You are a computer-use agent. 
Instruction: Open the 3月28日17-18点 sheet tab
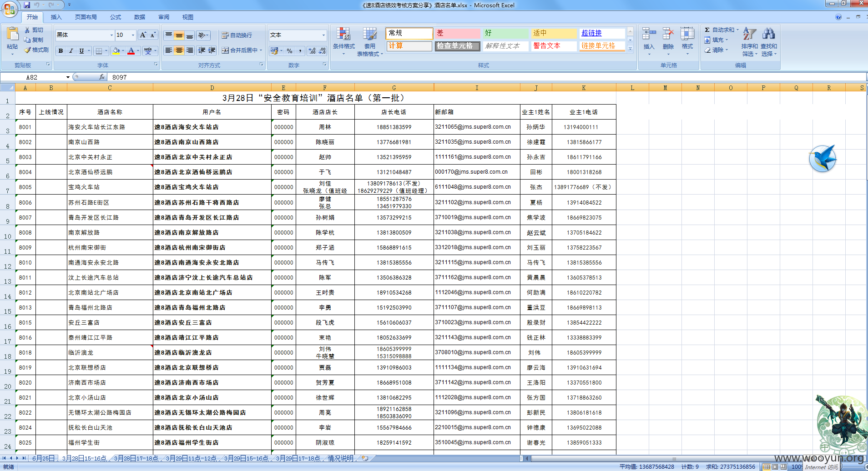136,458
